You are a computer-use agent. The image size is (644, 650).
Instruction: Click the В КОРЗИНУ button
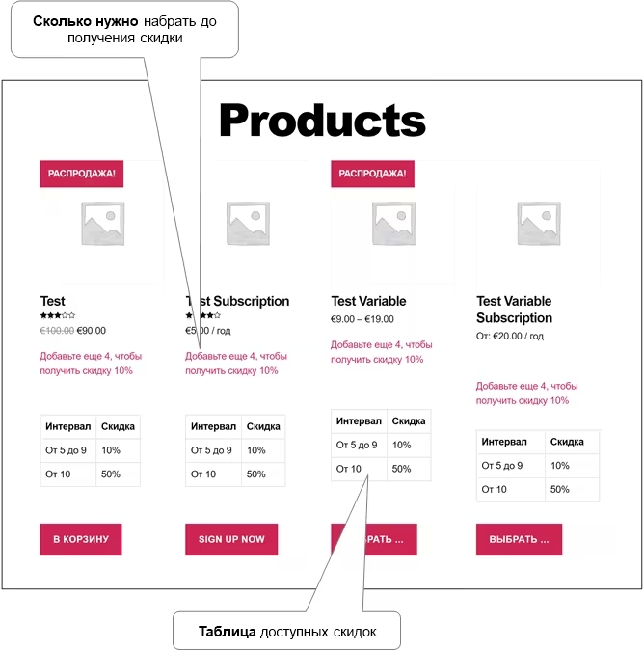pyautogui.click(x=81, y=539)
